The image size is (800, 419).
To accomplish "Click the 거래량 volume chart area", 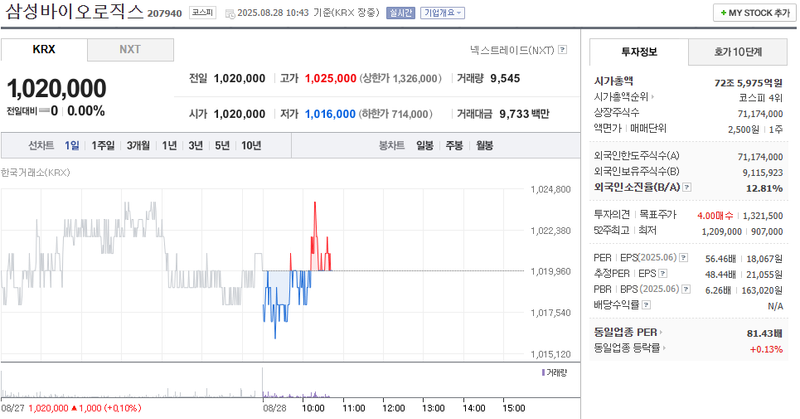I will 263,383.
